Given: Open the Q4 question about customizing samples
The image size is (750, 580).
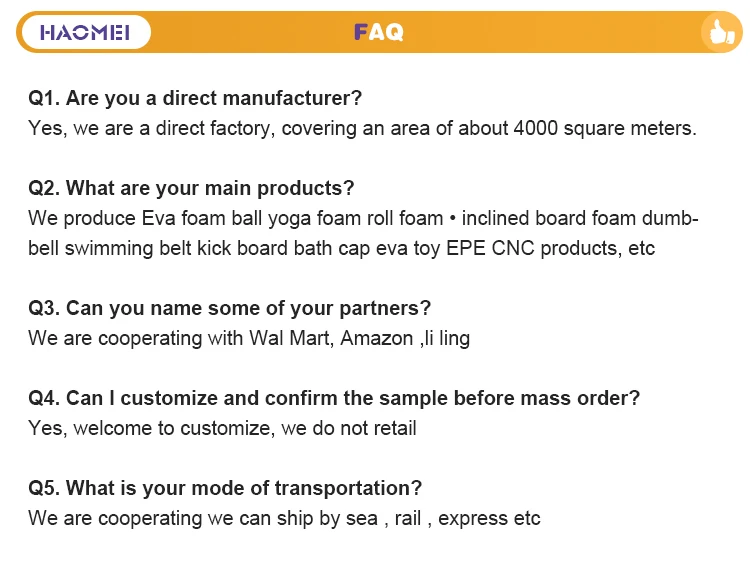Looking at the screenshot, I should 334,398.
